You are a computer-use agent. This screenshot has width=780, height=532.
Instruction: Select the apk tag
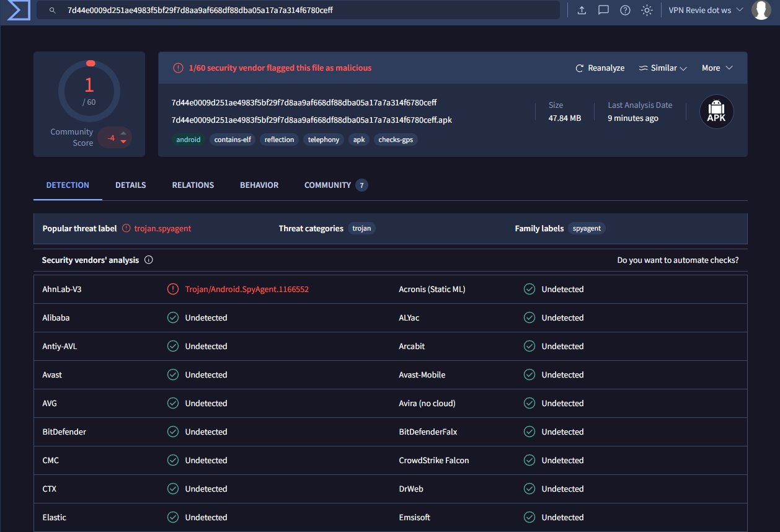[359, 140]
